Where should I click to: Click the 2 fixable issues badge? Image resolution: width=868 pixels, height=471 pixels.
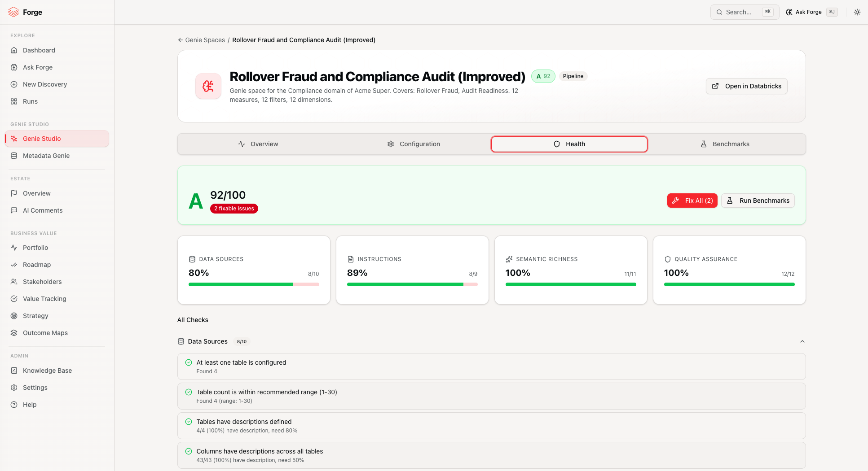coord(234,209)
